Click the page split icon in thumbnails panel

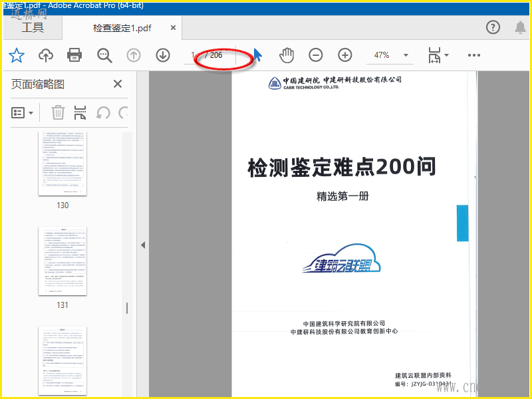pos(80,112)
